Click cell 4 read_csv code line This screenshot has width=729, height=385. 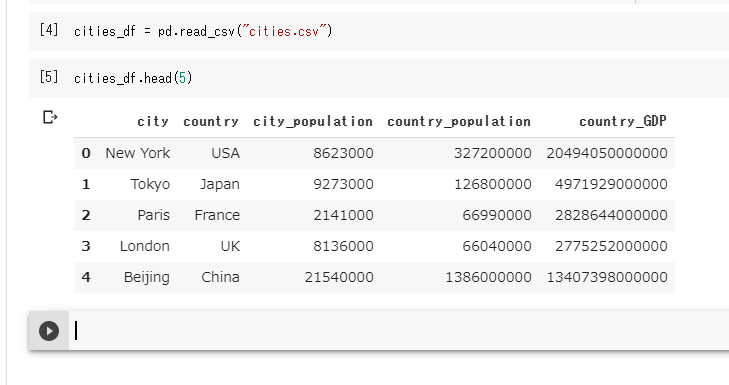point(203,32)
